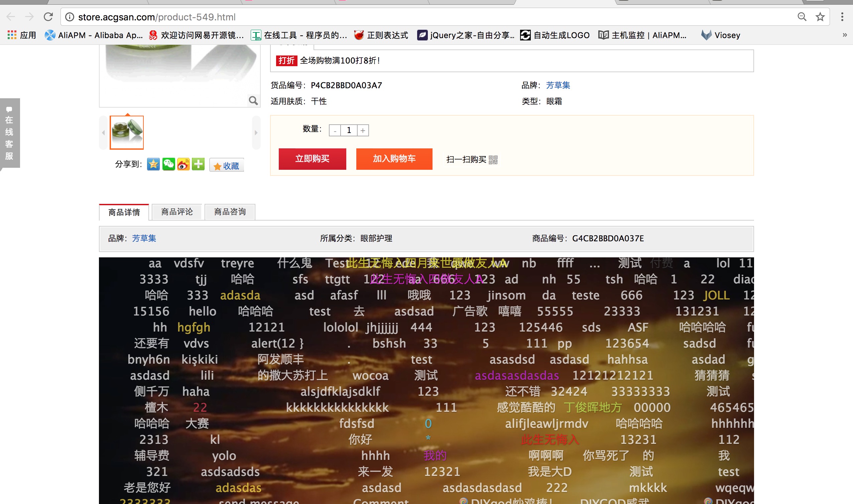853x504 pixels.
Task: Expand the hidden bookmarks overflow chevron
Action: click(x=845, y=35)
